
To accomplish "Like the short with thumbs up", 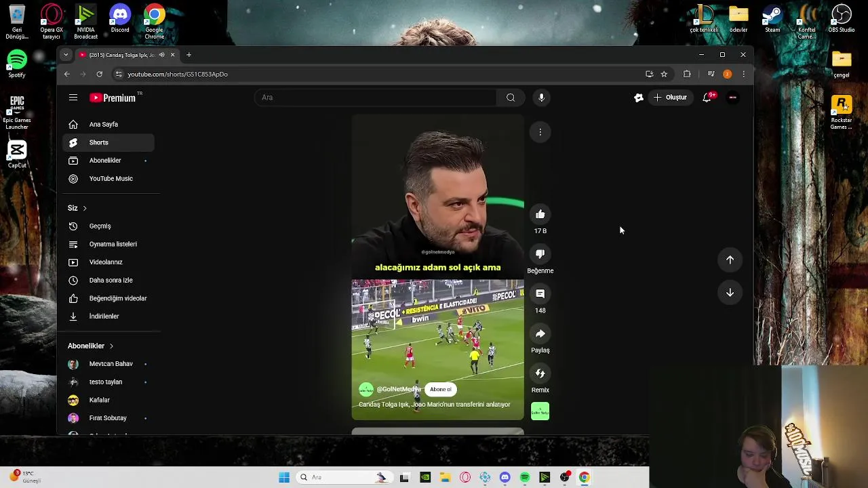I will point(540,215).
